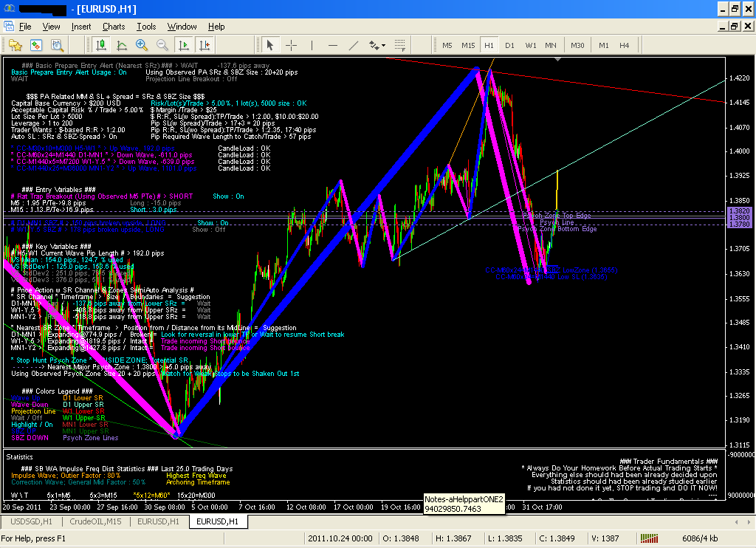Click the application icon in title bar

coord(9,9)
